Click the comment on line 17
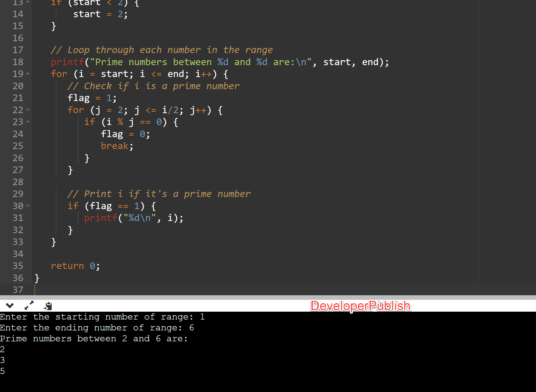536x392 pixels. coord(162,50)
